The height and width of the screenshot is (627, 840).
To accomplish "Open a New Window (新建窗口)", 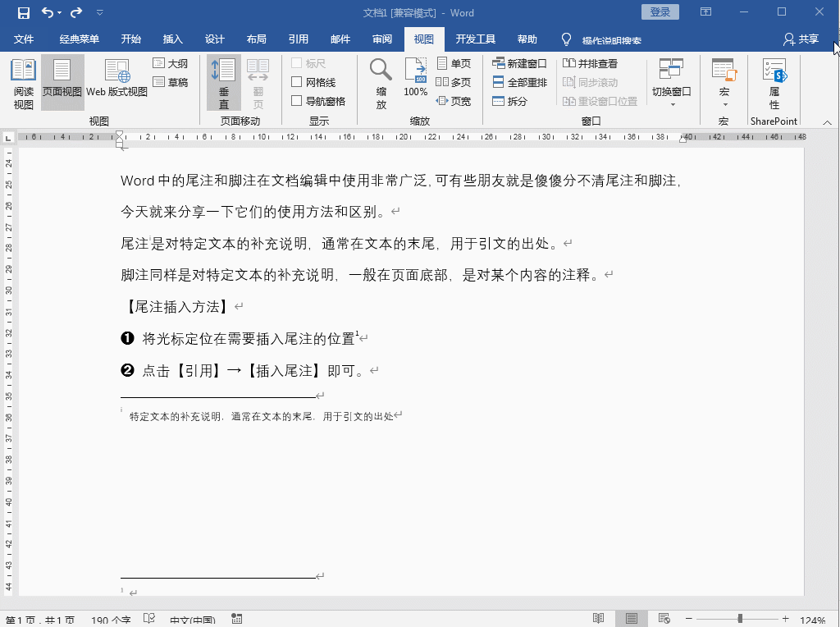I will pos(519,63).
